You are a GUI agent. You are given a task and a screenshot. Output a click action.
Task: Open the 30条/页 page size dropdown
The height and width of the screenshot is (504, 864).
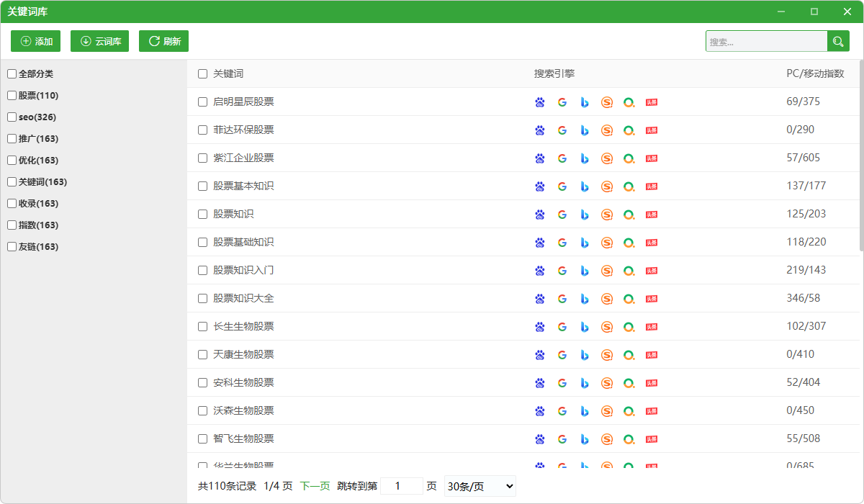click(480, 486)
